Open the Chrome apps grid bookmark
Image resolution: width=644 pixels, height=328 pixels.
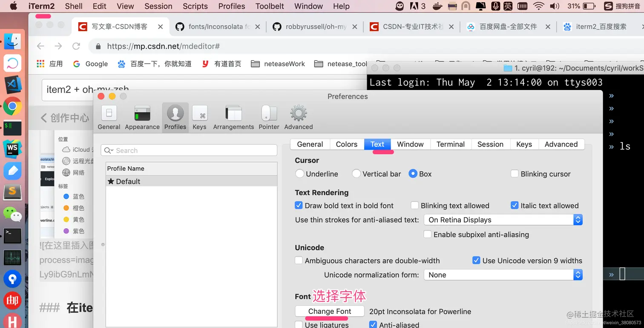point(40,64)
